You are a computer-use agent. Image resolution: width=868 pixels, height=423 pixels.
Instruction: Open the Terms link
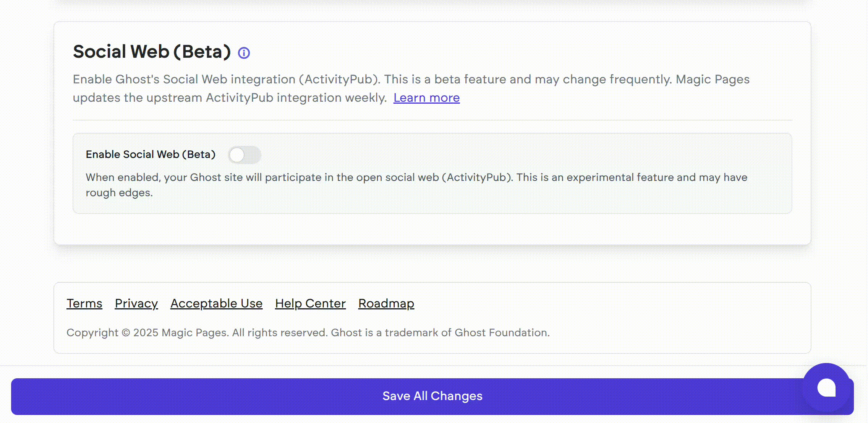point(84,303)
